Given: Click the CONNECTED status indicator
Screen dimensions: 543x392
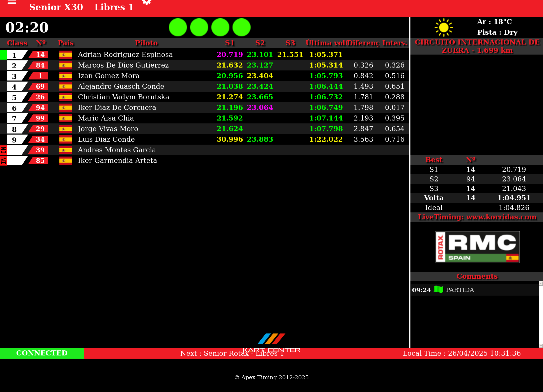Looking at the screenshot, I should (x=42, y=353).
